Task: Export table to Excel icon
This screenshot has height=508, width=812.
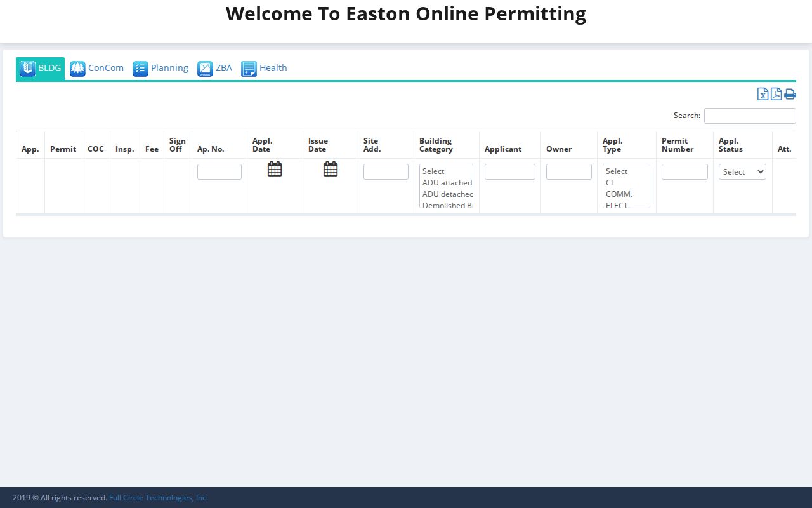Action: pyautogui.click(x=763, y=94)
